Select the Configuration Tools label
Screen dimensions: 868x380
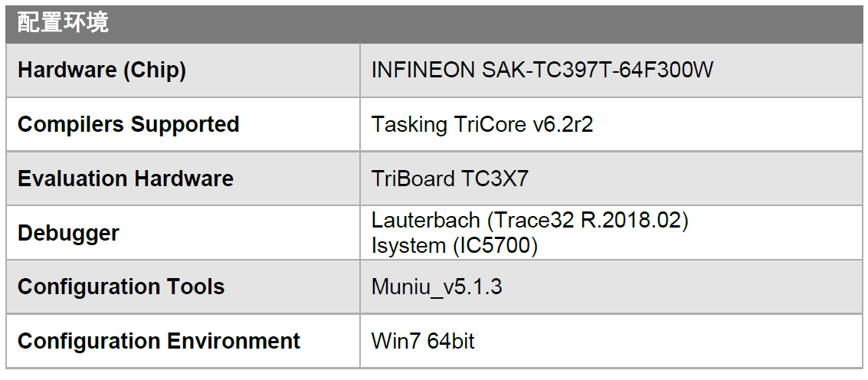coord(121,287)
